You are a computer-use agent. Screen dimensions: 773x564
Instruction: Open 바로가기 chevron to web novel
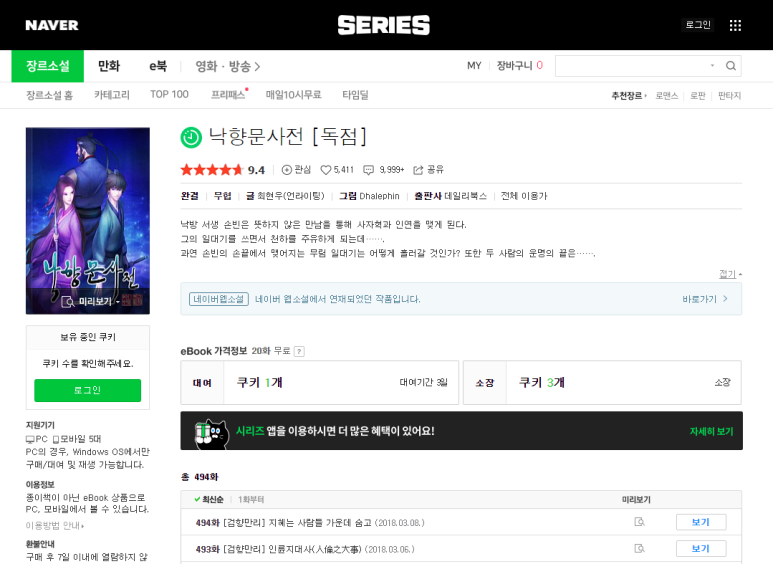(x=725, y=299)
